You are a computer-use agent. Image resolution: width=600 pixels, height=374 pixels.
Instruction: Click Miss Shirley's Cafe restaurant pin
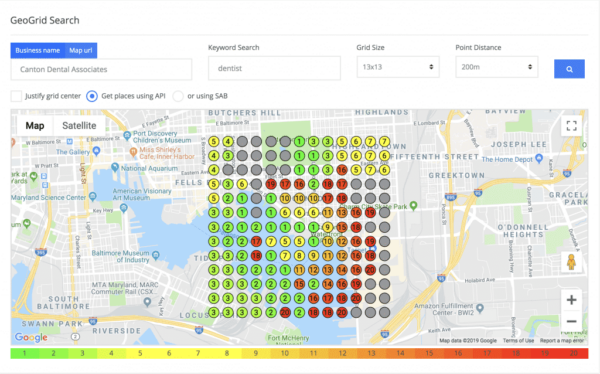coord(133,152)
